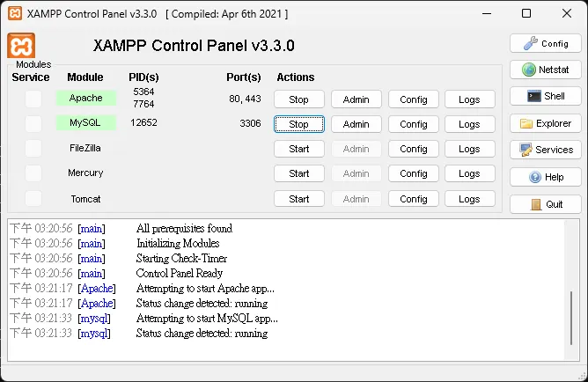588x382 pixels.
Task: Click the MySQL PID 12652
Action: 143,122
